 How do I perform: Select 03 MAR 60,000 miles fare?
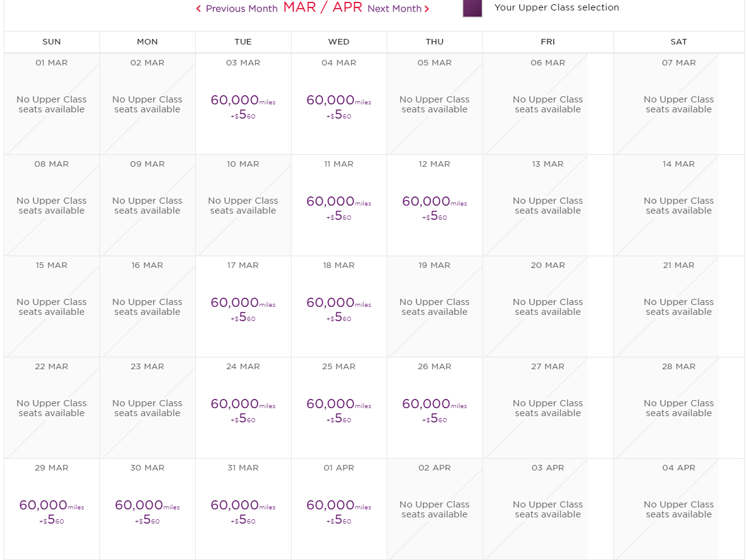coord(243,106)
